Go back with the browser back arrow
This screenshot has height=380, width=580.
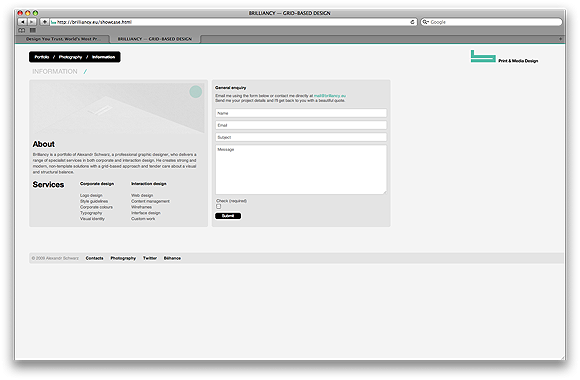coord(23,22)
